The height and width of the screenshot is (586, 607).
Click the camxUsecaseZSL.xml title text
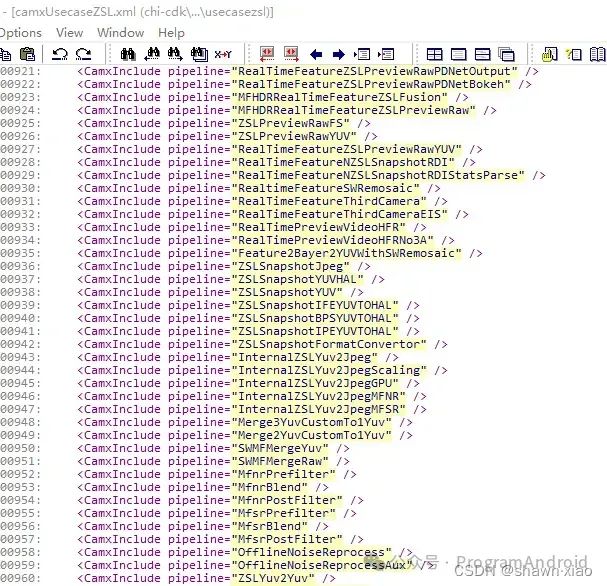74,12
